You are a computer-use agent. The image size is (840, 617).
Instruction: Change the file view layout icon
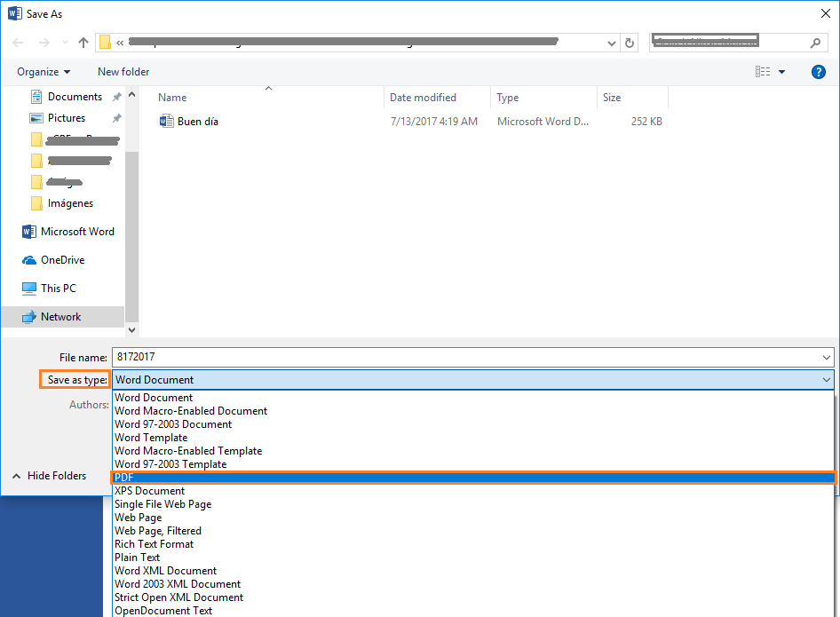[x=763, y=71]
